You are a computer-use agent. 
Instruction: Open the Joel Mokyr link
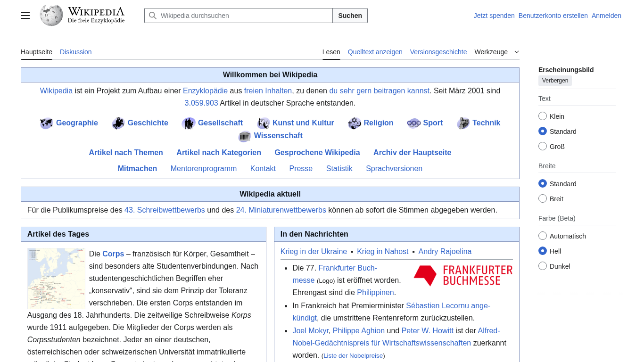[x=311, y=330]
